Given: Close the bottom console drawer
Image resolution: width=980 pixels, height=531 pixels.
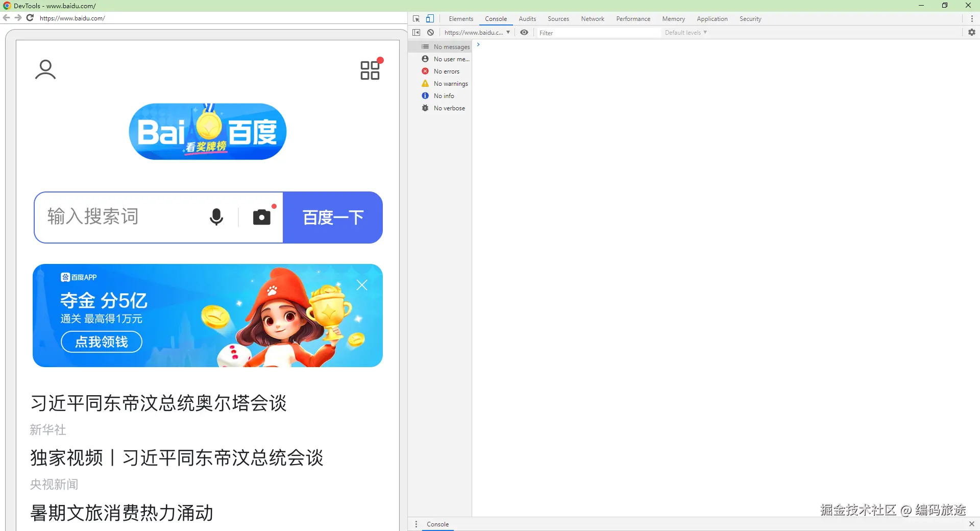Looking at the screenshot, I should (972, 524).
